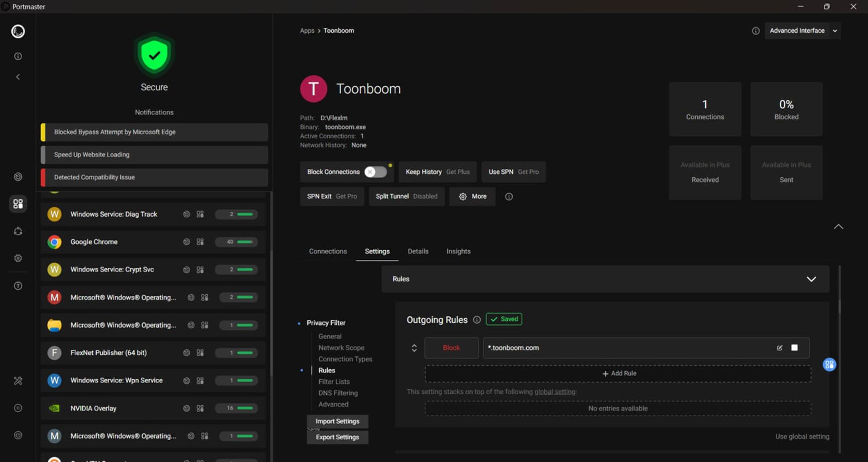
Task: Click the SPN icon on Google Chrome row
Action: click(x=186, y=242)
